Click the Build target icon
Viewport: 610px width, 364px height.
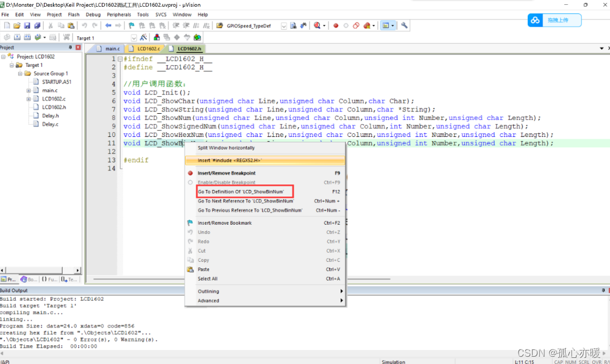tap(17, 38)
